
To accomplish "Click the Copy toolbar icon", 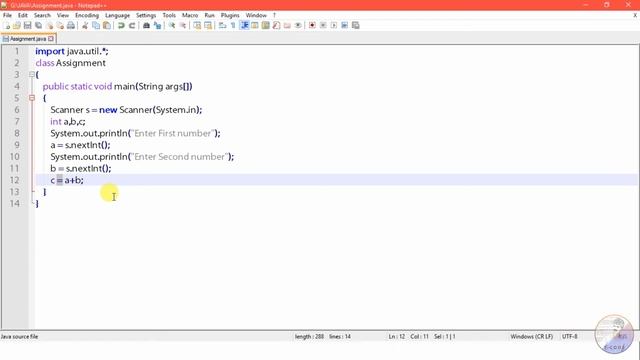I will click(96, 25).
